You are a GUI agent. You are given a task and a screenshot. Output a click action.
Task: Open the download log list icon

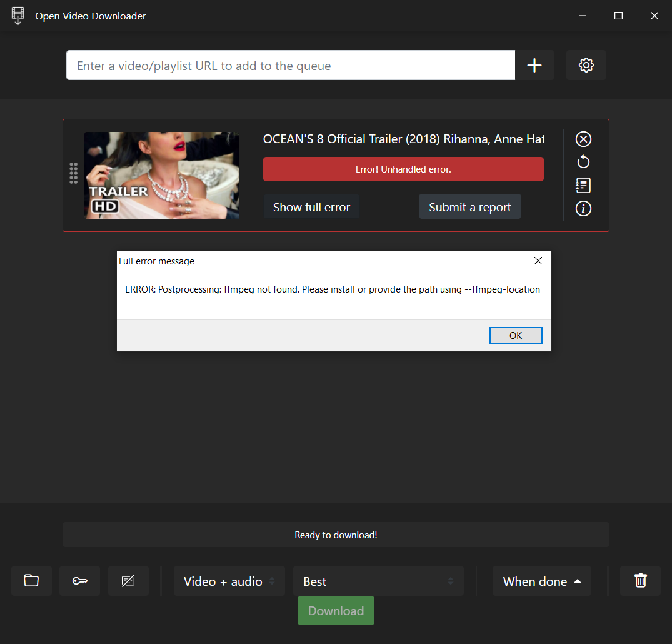pos(583,185)
